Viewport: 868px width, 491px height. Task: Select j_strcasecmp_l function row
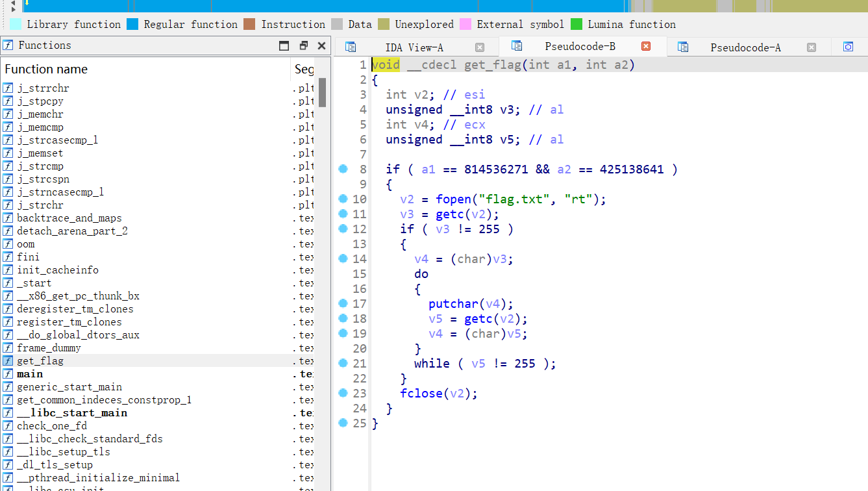(158, 140)
